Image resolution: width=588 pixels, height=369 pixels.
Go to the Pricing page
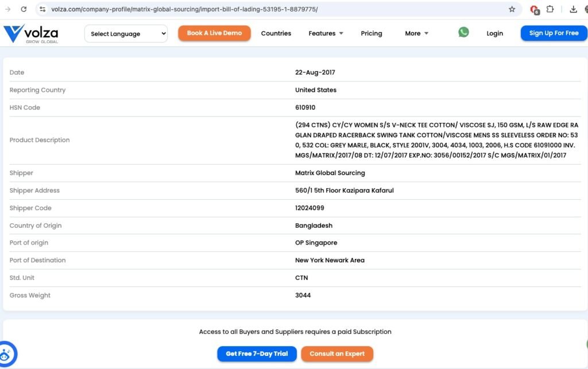point(372,33)
